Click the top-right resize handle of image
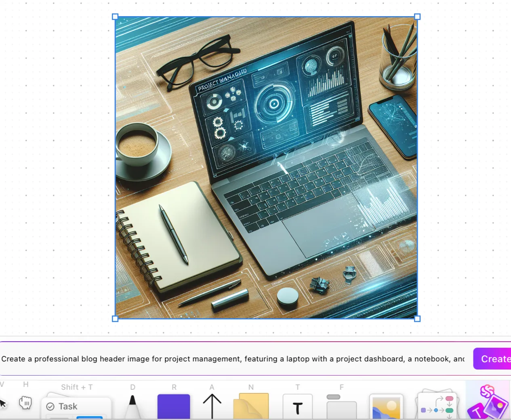 click(417, 17)
